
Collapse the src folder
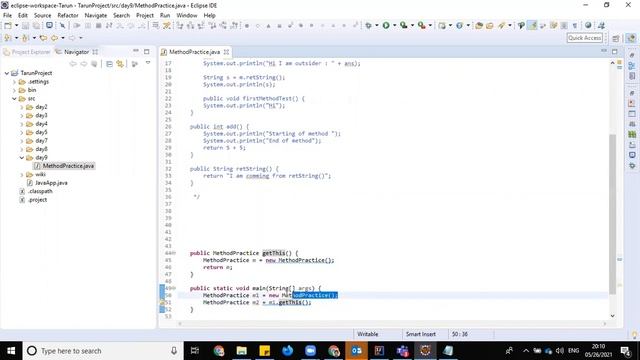click(14, 98)
